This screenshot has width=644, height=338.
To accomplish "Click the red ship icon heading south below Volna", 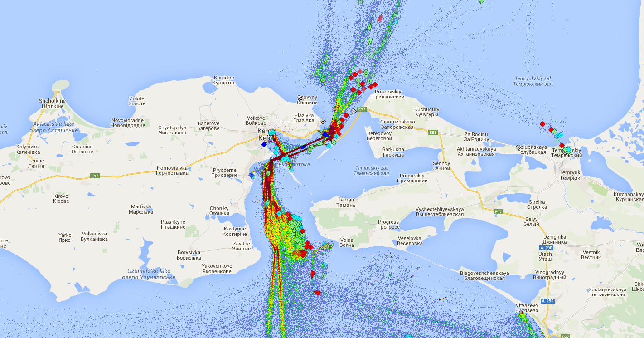I will click(x=313, y=274).
